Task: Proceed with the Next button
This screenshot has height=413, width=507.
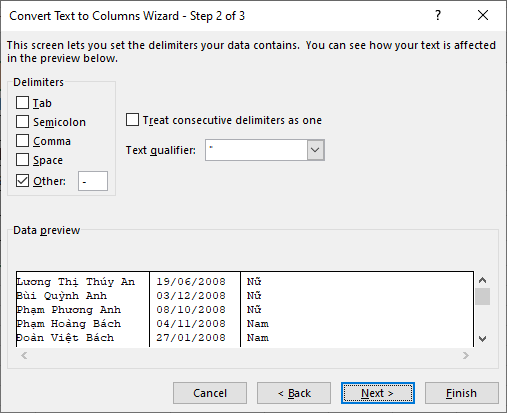Action: click(x=378, y=393)
